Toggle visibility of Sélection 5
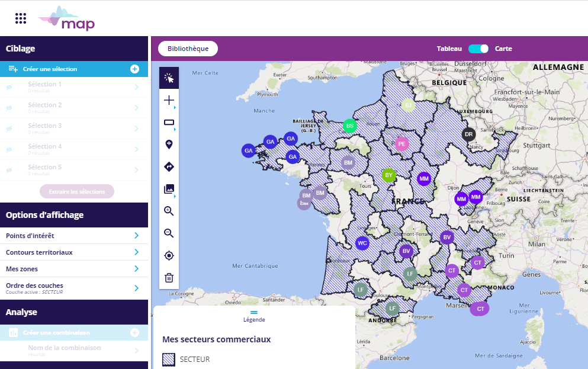Viewport: 588px width, 369px height. tap(9, 170)
